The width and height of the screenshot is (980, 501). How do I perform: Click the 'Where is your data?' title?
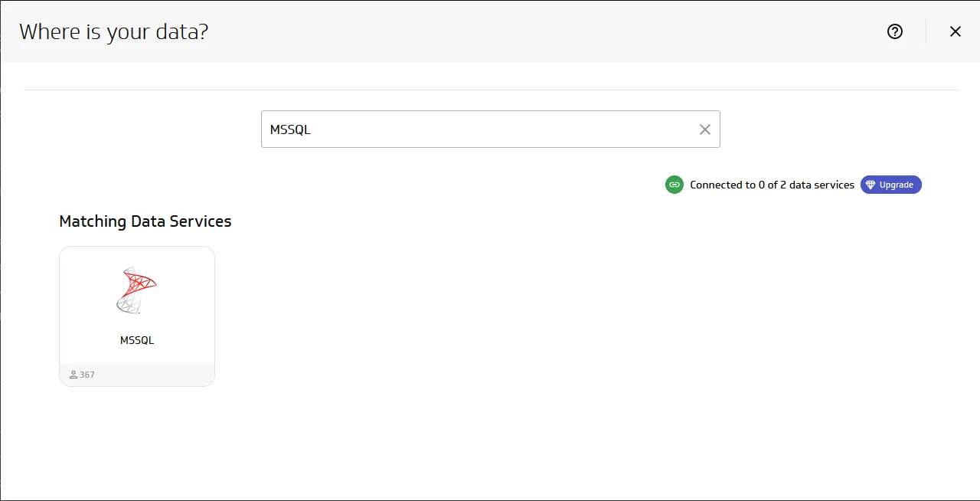pos(113,32)
